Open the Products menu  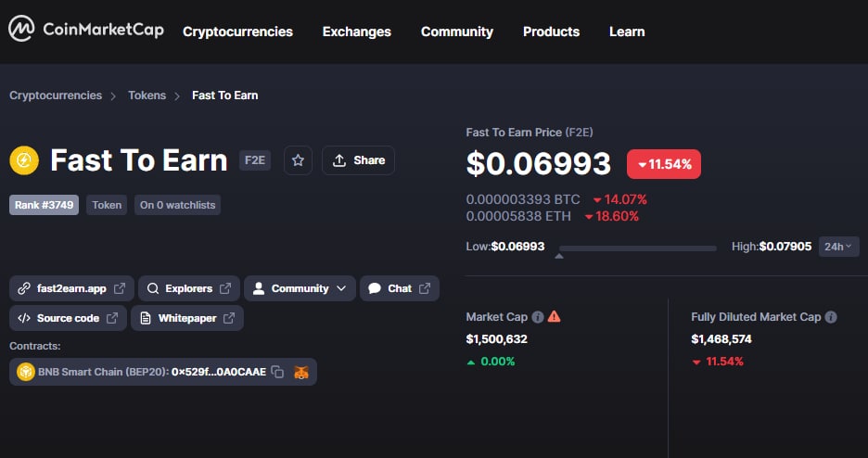point(552,32)
